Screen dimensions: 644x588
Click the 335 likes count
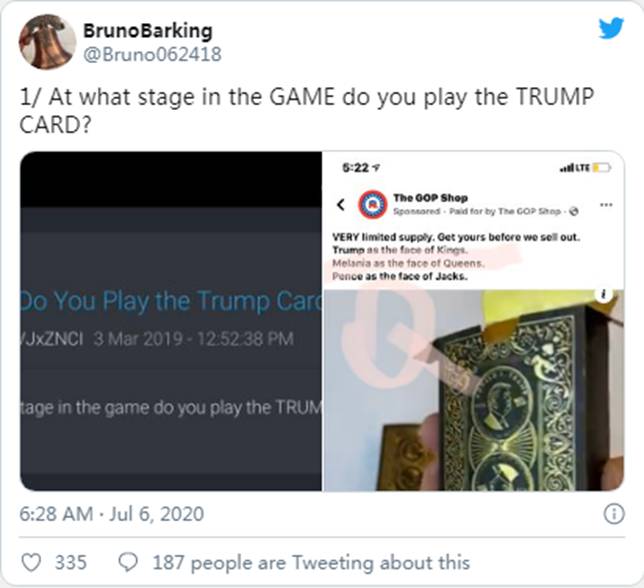[71, 563]
